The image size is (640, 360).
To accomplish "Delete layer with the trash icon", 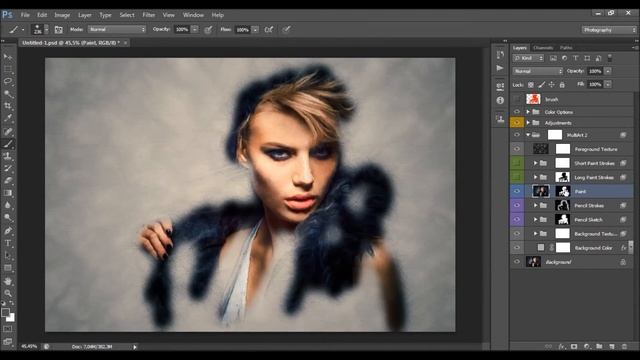I will point(624,347).
